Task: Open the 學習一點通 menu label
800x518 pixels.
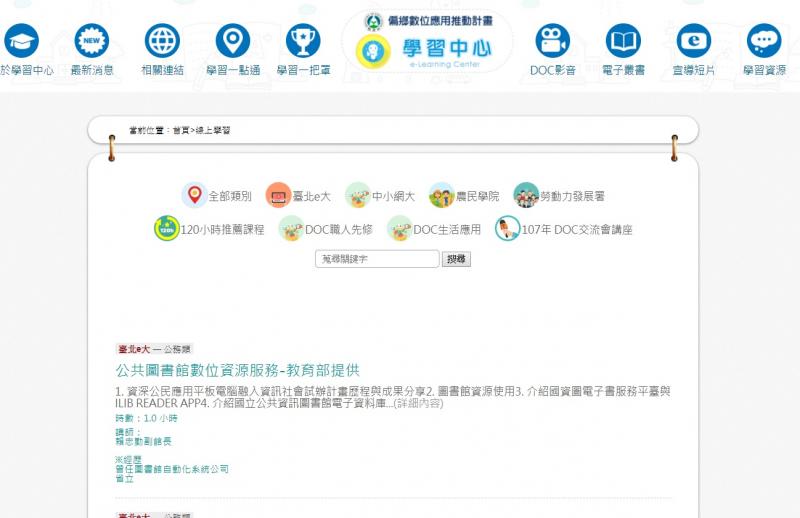Action: click(x=233, y=70)
